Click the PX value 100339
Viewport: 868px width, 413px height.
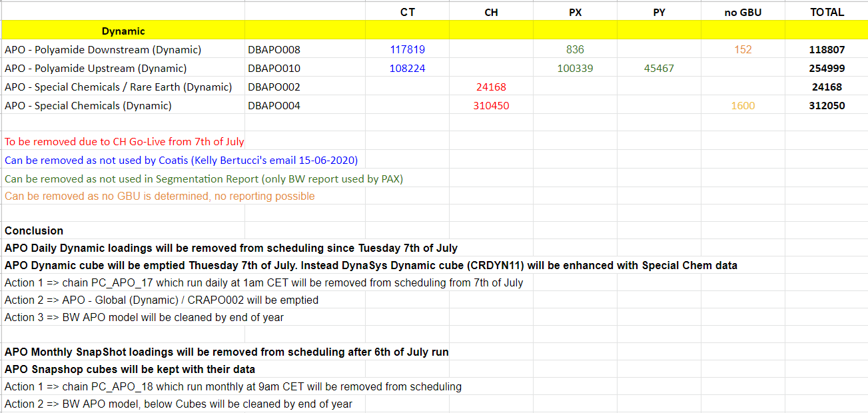[575, 68]
